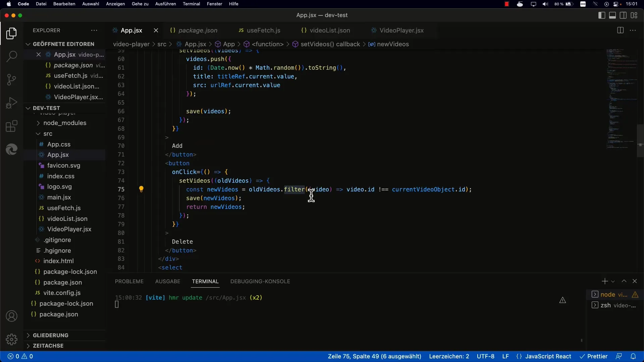Open the Apple menu

(9, 4)
